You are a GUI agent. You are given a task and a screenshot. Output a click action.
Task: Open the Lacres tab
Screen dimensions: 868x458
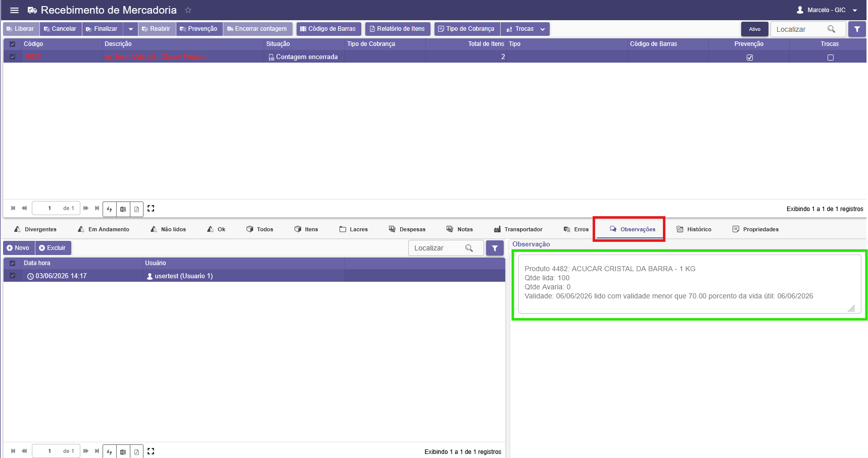pos(354,229)
